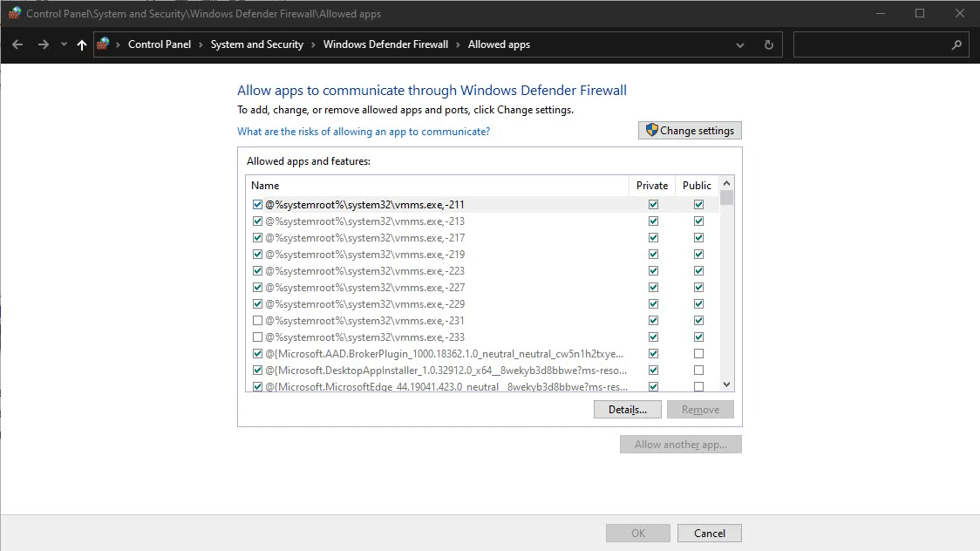Maximize the Allowed apps window
980x551 pixels.
(920, 13)
